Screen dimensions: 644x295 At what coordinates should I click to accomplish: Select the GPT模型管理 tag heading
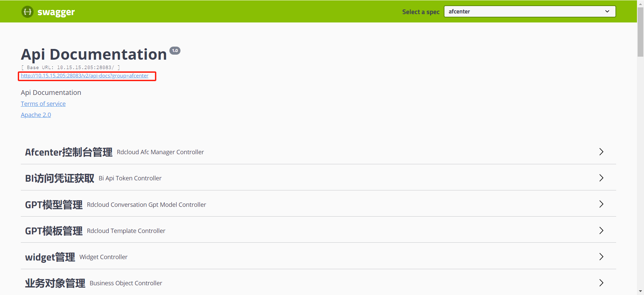pos(54,204)
